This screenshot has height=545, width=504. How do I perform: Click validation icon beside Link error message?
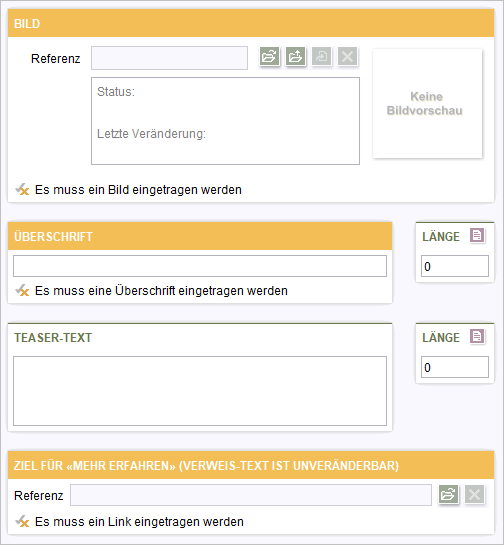tap(22, 522)
